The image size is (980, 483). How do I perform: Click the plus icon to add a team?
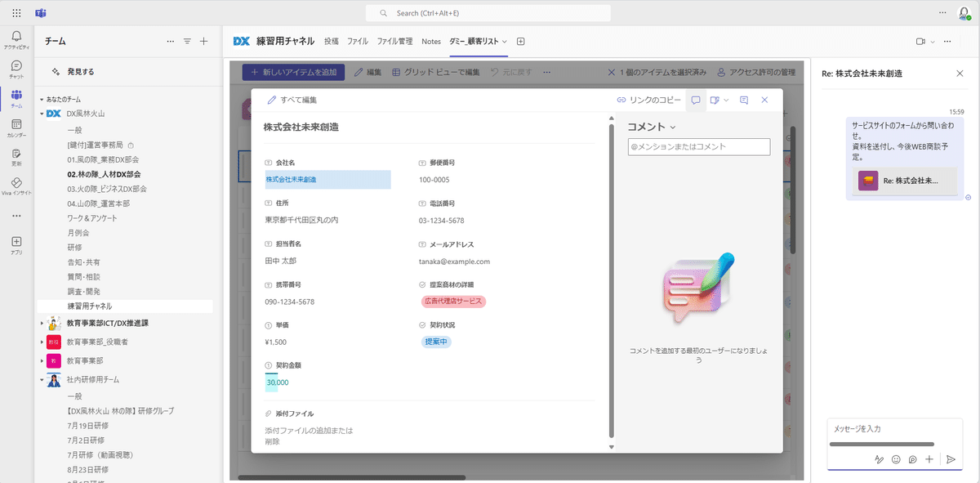point(204,41)
